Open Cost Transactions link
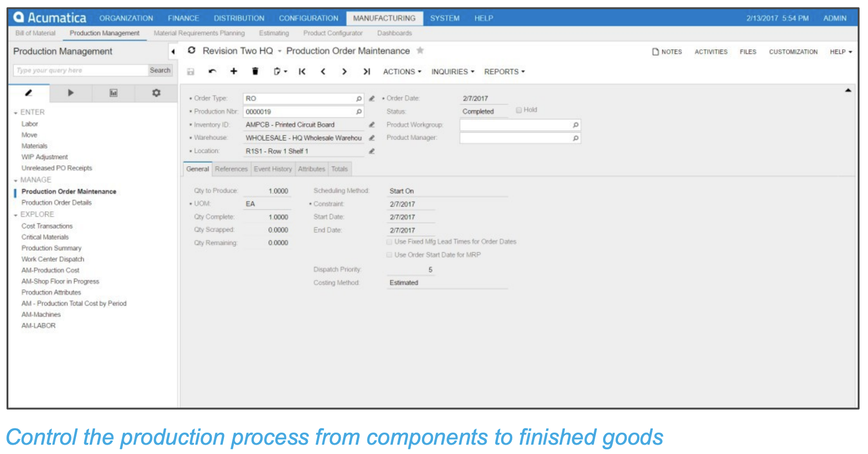Viewport: 868px width, 454px height. click(x=47, y=226)
